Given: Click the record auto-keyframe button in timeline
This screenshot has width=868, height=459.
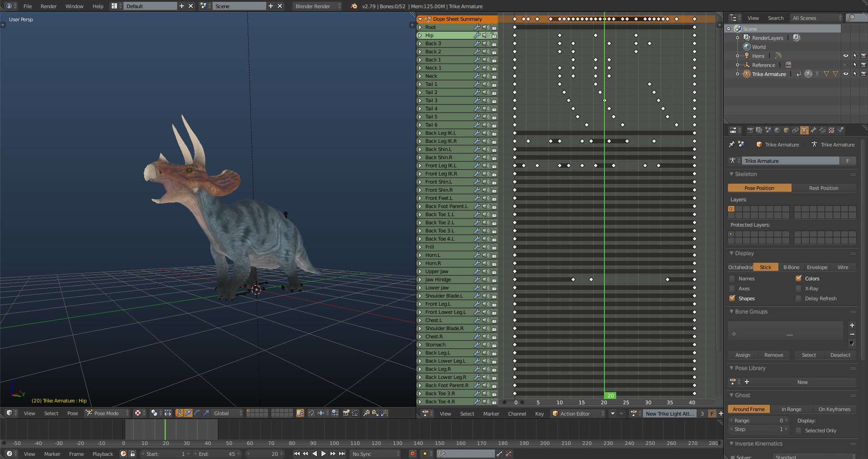Looking at the screenshot, I should pyautogui.click(x=412, y=454).
